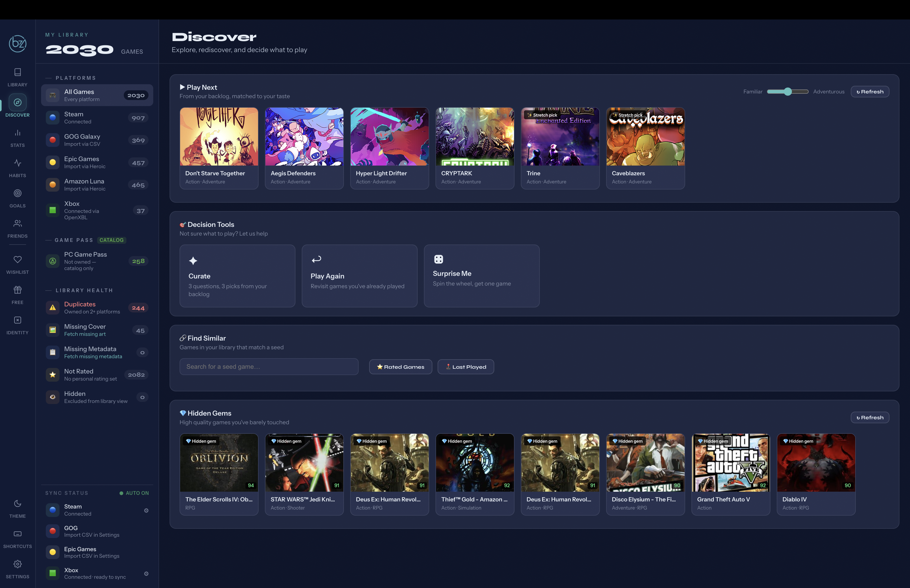Open the CRYPTARK game card
This screenshot has width=910, height=588.
[x=475, y=148]
